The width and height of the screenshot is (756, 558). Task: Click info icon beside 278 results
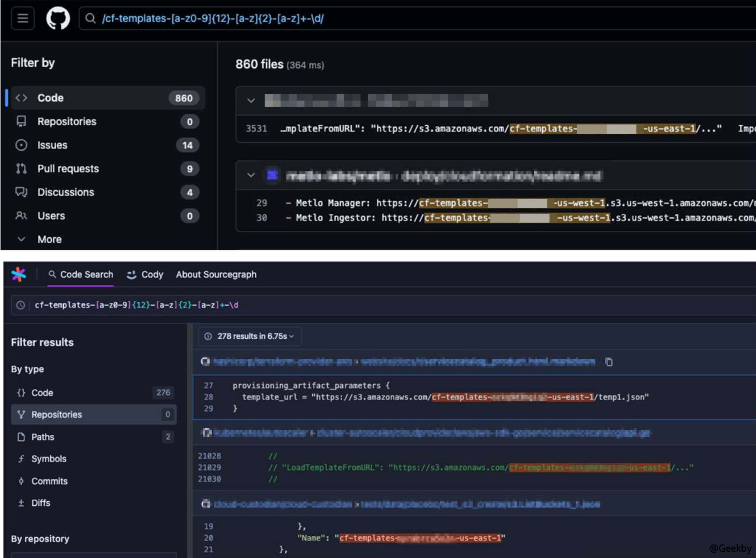tap(208, 336)
